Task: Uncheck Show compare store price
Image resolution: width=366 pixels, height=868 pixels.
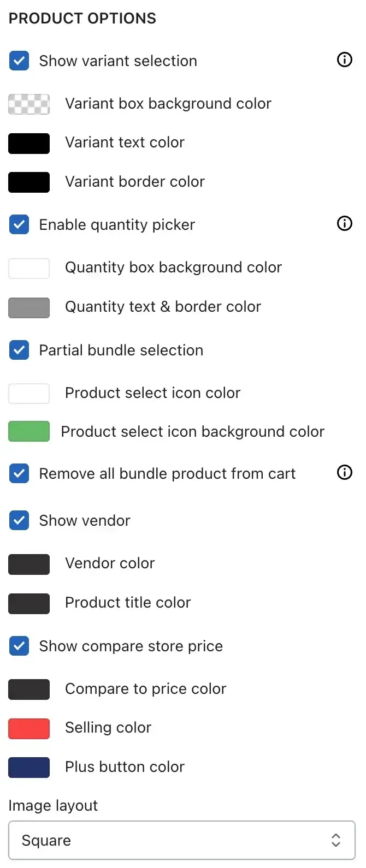Action: point(19,646)
